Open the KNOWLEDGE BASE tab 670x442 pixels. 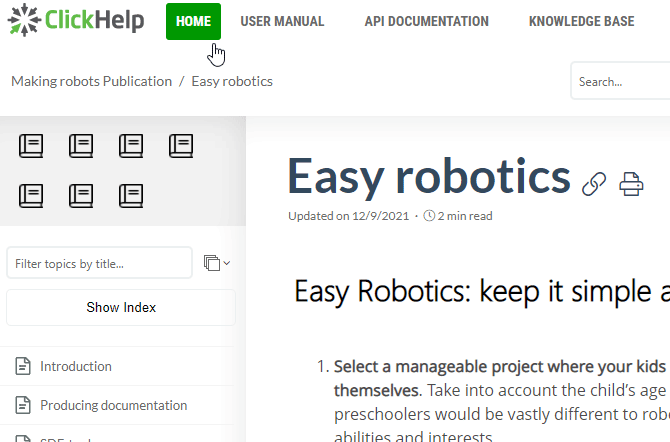pyautogui.click(x=581, y=21)
